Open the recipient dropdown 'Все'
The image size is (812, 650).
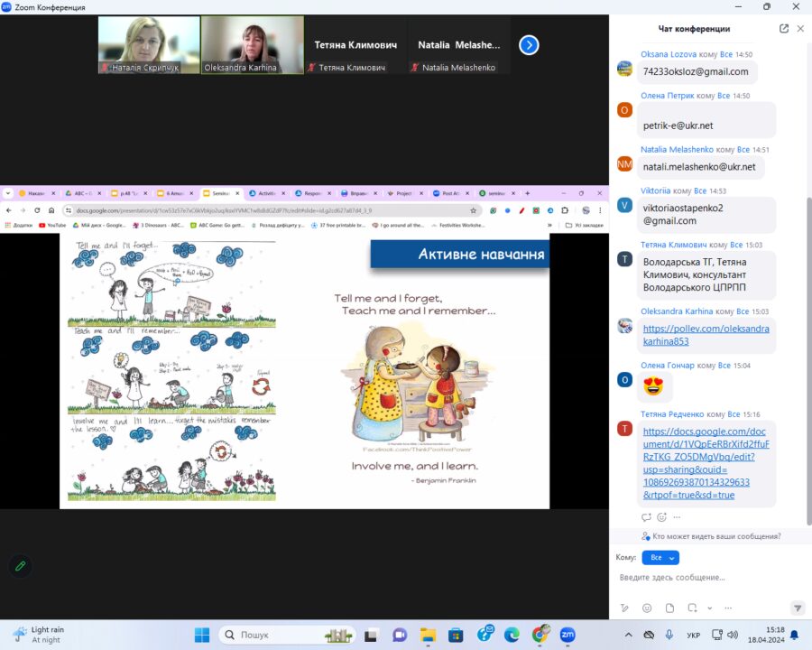[660, 557]
